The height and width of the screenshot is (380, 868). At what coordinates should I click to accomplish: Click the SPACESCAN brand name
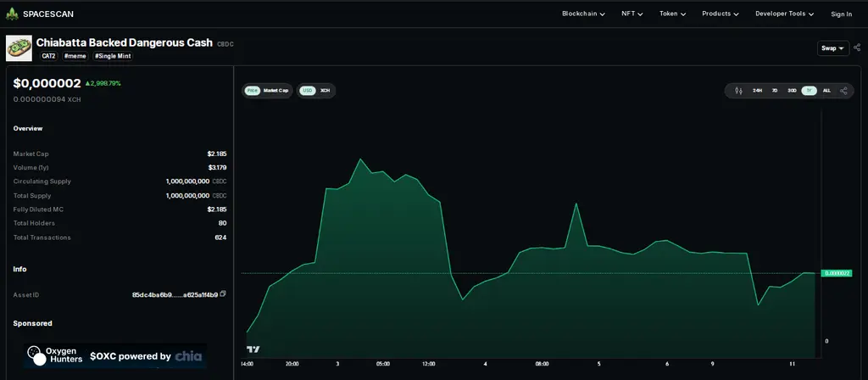click(48, 14)
